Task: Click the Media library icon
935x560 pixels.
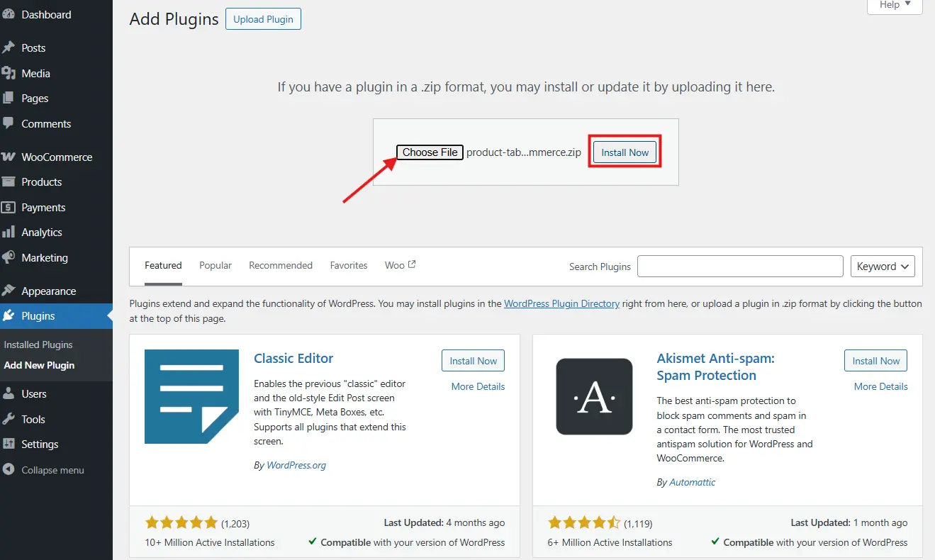Action: [9, 73]
